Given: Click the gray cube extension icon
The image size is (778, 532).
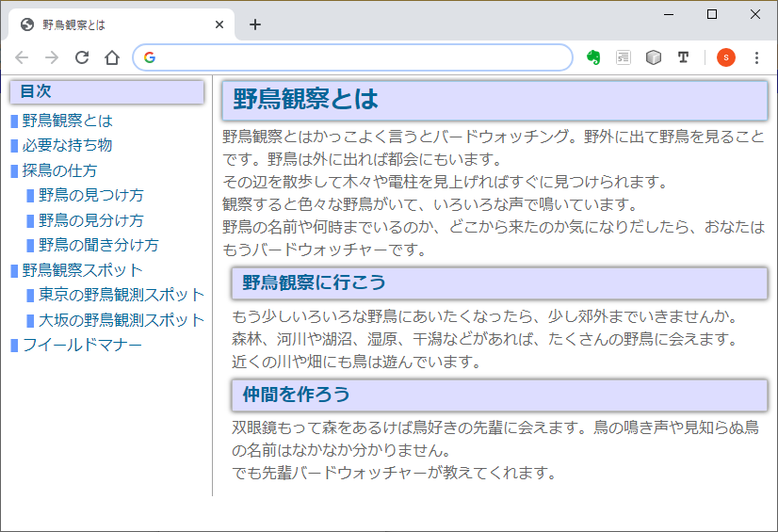Looking at the screenshot, I should [654, 57].
